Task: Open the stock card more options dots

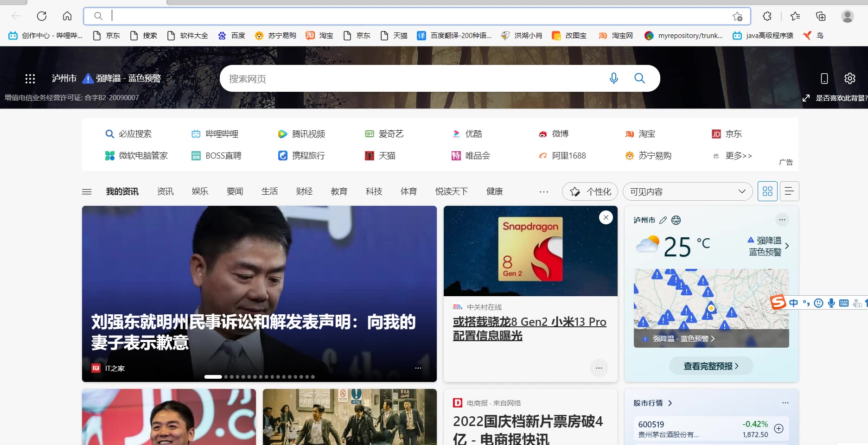Action: tap(785, 403)
